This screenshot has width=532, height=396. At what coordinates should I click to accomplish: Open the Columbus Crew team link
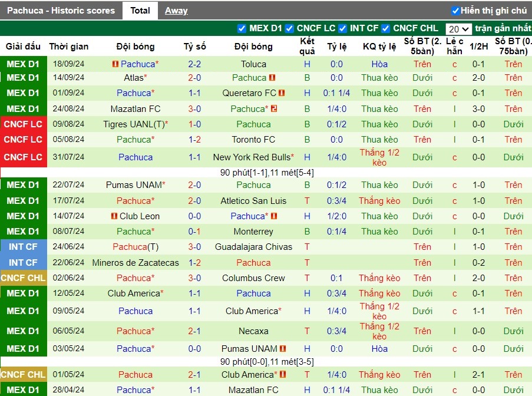(253, 278)
